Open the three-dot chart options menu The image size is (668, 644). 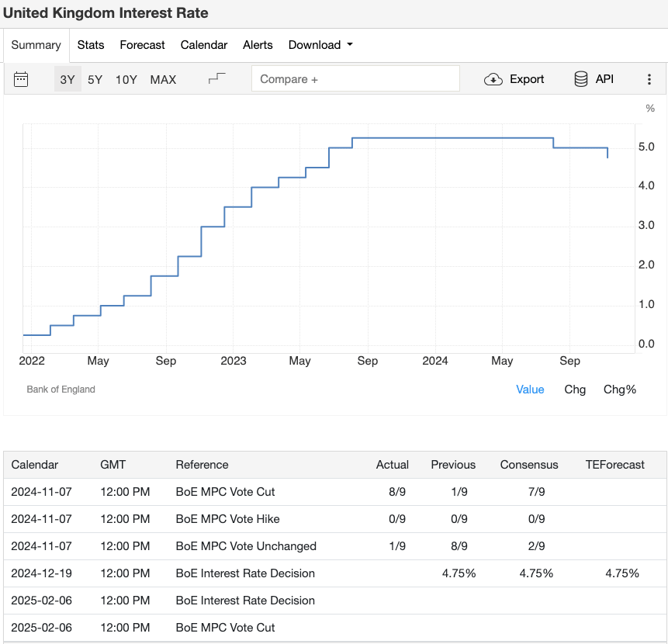[649, 78]
